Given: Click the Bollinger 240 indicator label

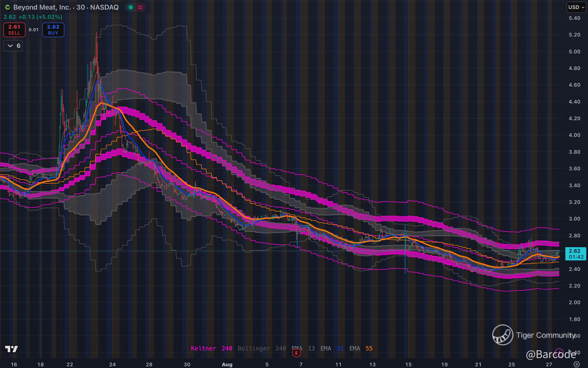Looking at the screenshot, I should [262, 349].
